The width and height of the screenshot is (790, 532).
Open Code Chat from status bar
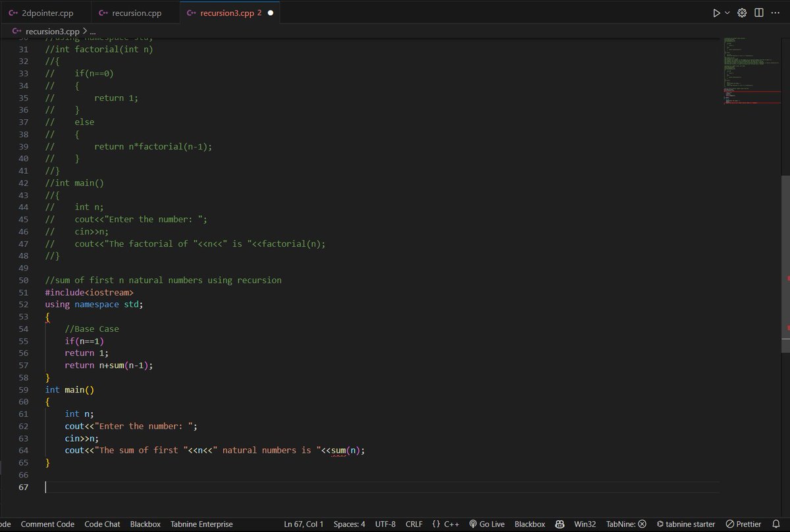pyautogui.click(x=102, y=524)
